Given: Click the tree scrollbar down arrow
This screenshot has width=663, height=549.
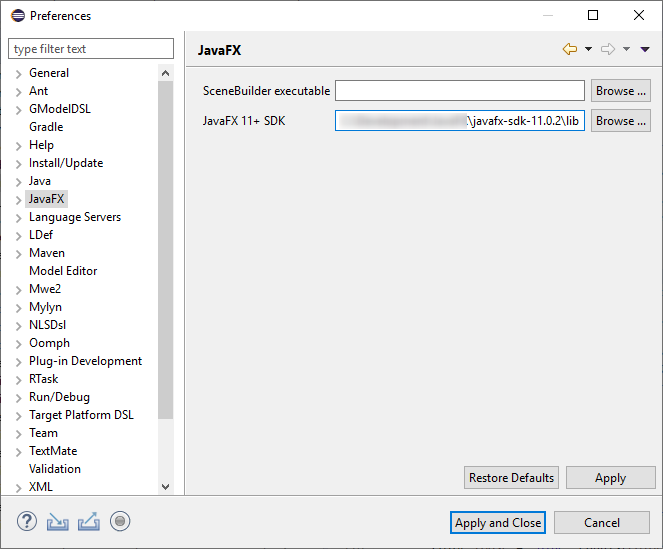Looking at the screenshot, I should 166,487.
